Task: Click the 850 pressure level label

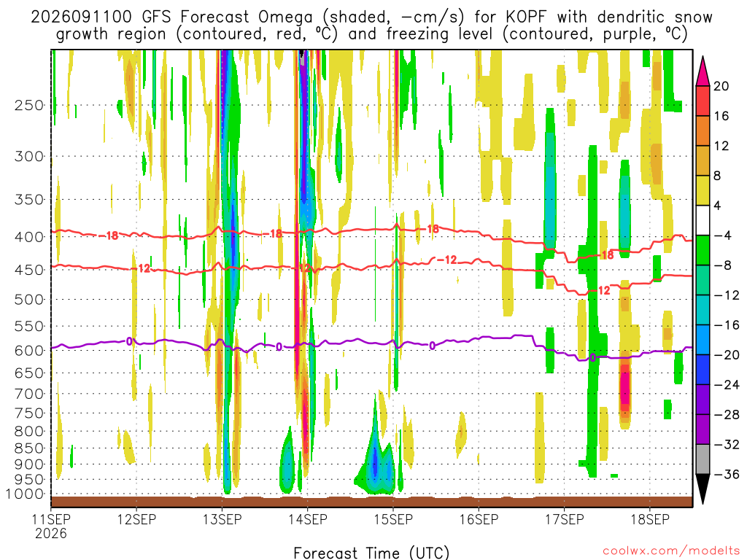Action: click(29, 448)
